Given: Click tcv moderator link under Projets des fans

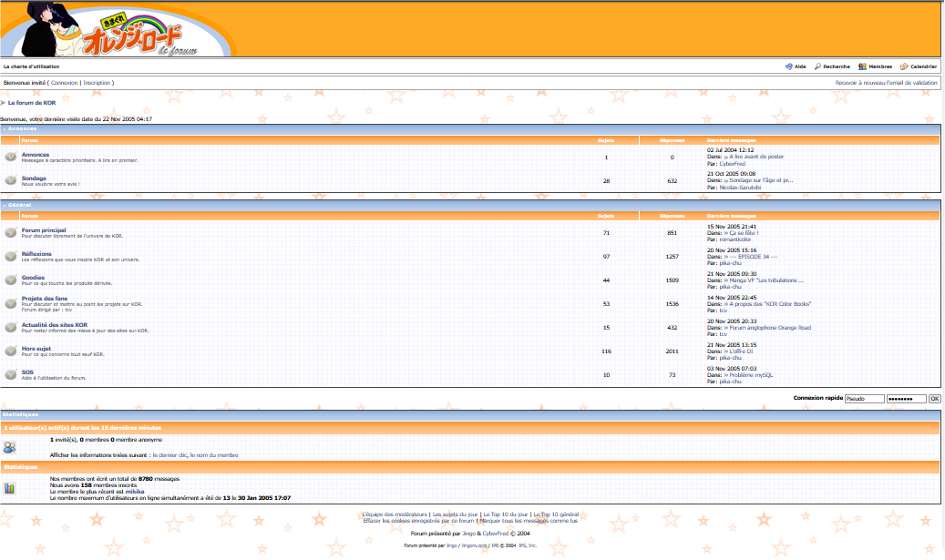Looking at the screenshot, I should pyautogui.click(x=68, y=311).
